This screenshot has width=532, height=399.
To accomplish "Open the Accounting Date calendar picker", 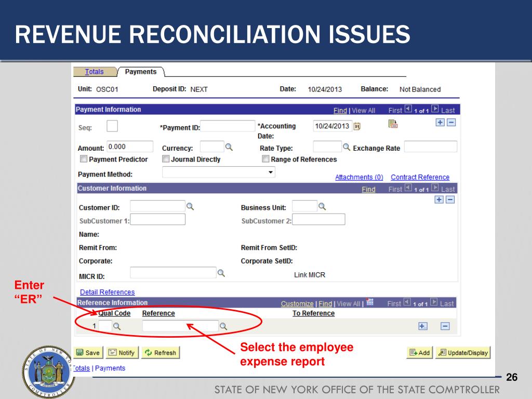I will pyautogui.click(x=356, y=127).
